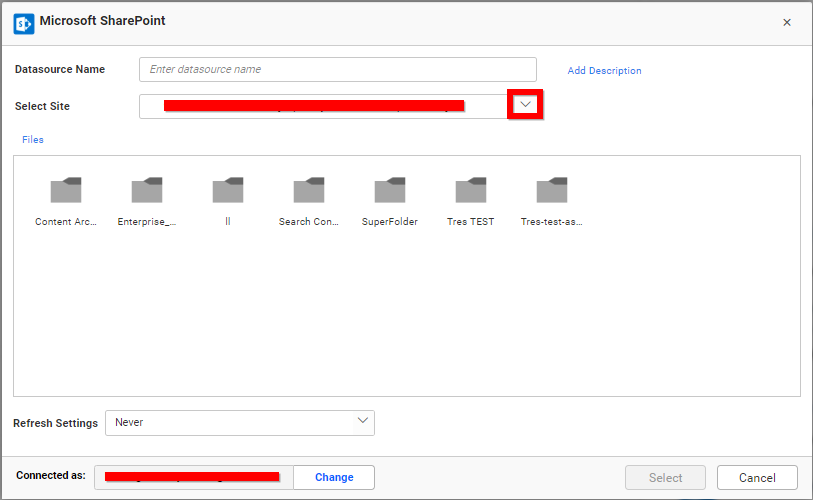
Task: Click the Add Description link
Action: pyautogui.click(x=604, y=71)
